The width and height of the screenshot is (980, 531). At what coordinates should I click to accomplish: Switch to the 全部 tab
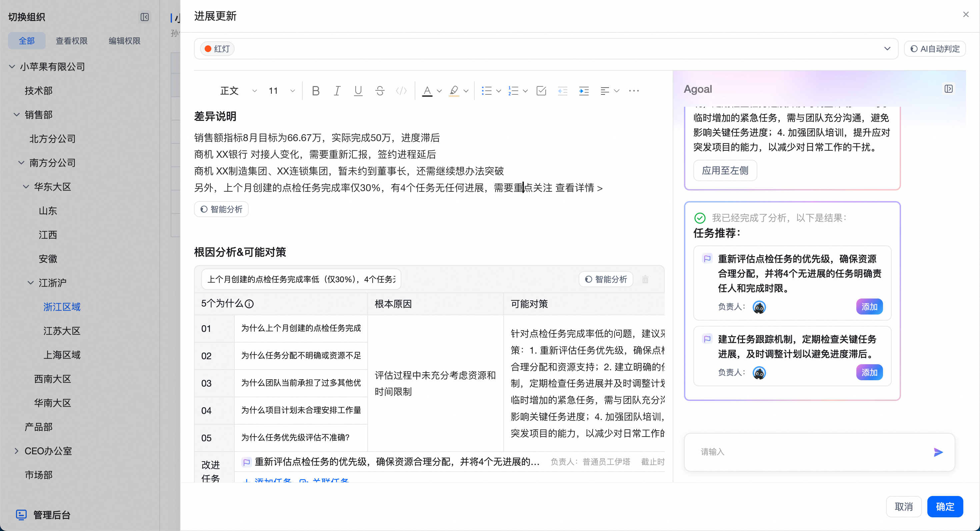27,41
